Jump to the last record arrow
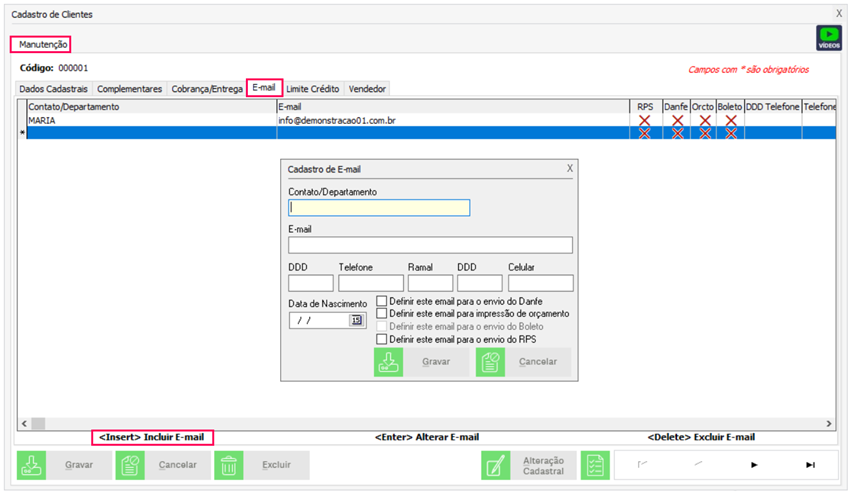851x495 pixels. 810,465
